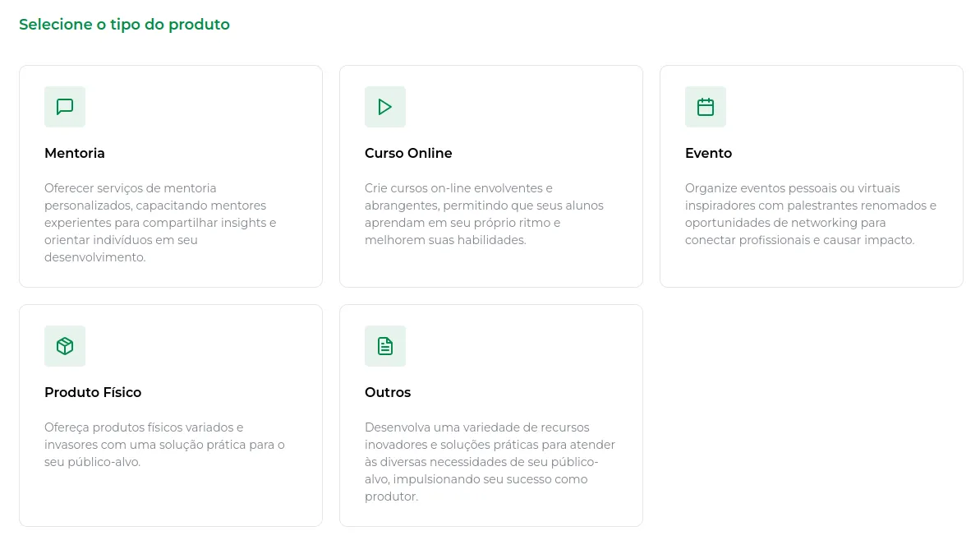This screenshot has width=980, height=545.
Task: Click the Mentoria speech bubble icon
Action: 65,107
